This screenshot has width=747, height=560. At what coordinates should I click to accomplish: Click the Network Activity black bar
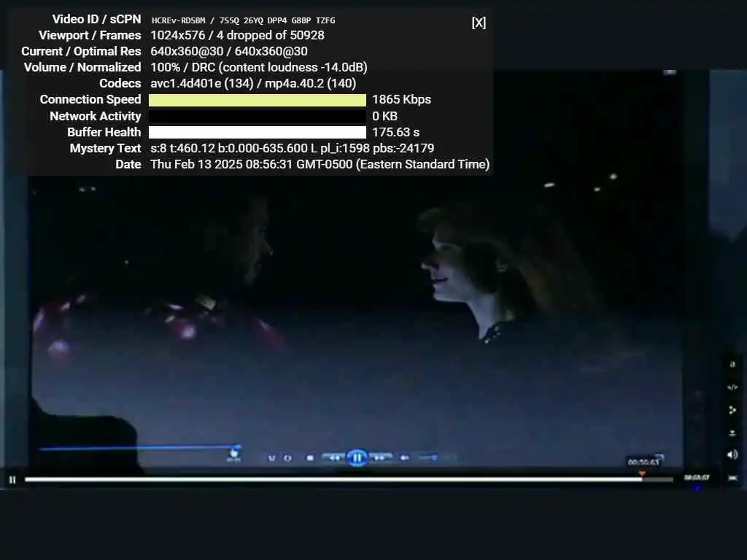pyautogui.click(x=258, y=116)
